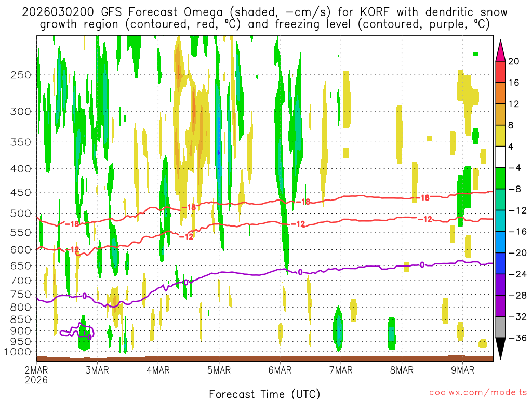Click the black arrow below the color bar

click(x=501, y=349)
